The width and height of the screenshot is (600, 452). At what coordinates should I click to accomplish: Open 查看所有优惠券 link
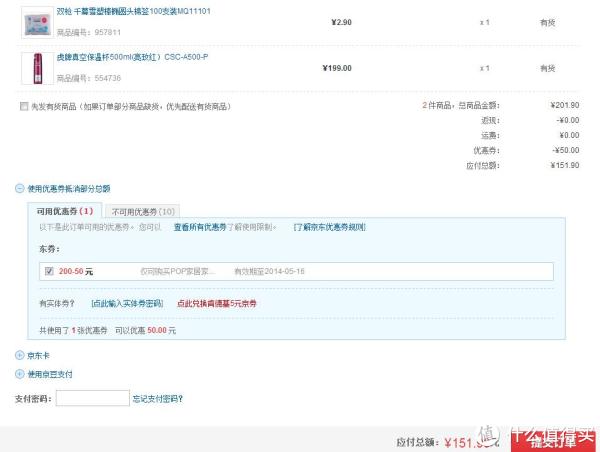coord(200,227)
